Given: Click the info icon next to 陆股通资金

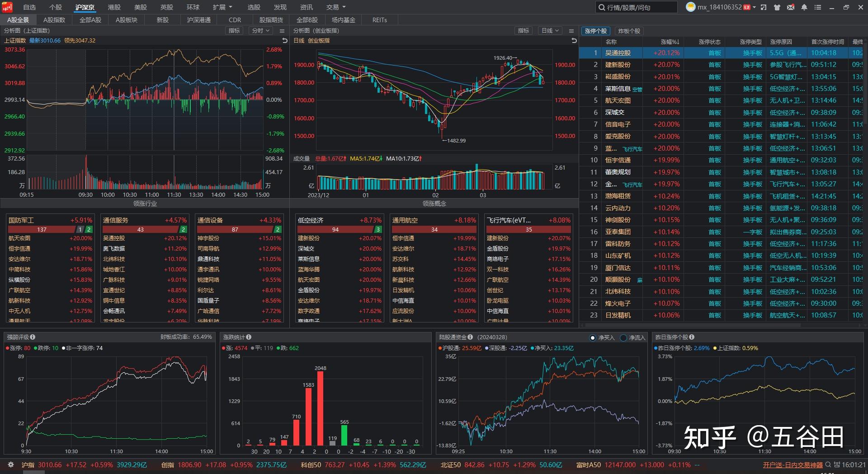Looking at the screenshot, I should 470,337.
